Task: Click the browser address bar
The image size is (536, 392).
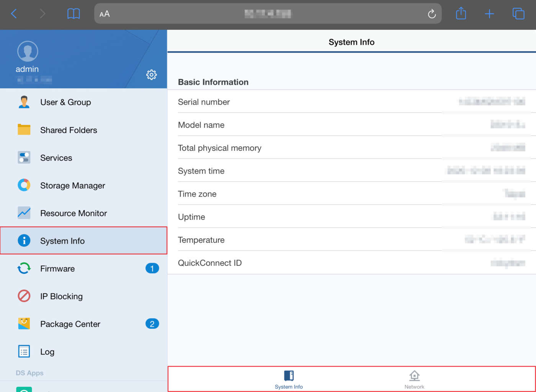Action: 268,13
